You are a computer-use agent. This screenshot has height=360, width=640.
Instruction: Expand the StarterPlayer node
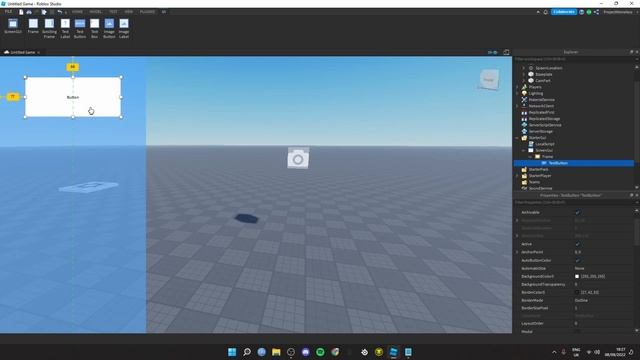pyautogui.click(x=517, y=176)
